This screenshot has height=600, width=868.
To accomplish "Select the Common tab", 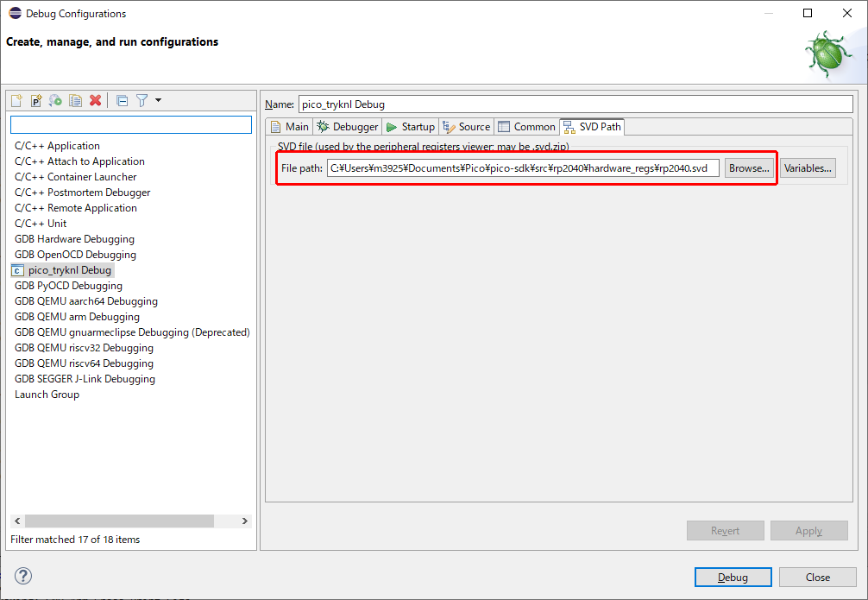I will pyautogui.click(x=527, y=127).
